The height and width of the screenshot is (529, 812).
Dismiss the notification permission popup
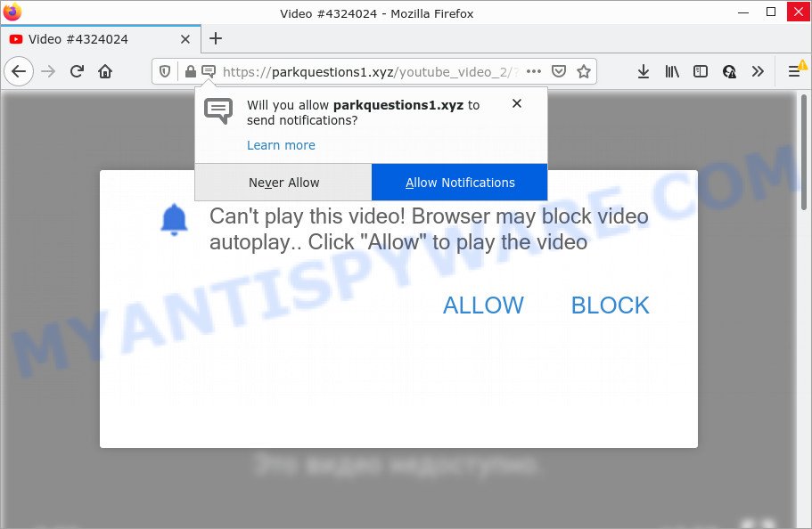(516, 103)
